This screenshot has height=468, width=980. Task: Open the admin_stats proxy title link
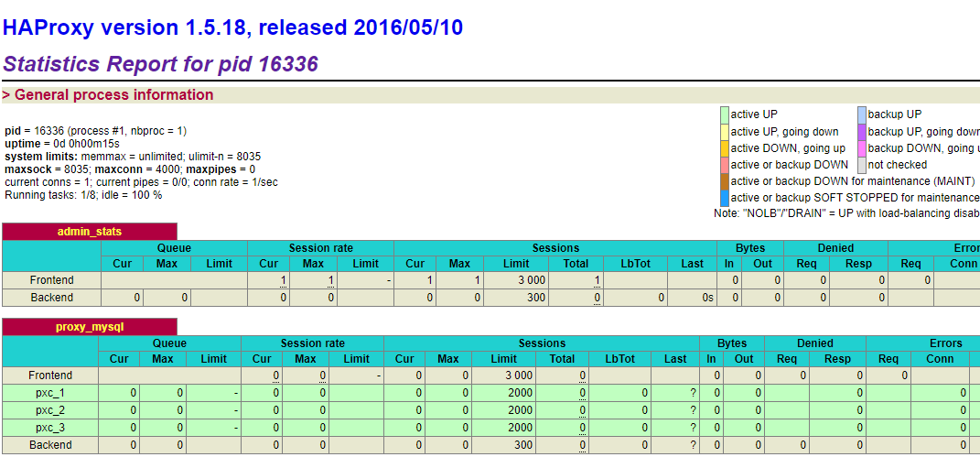click(x=90, y=232)
